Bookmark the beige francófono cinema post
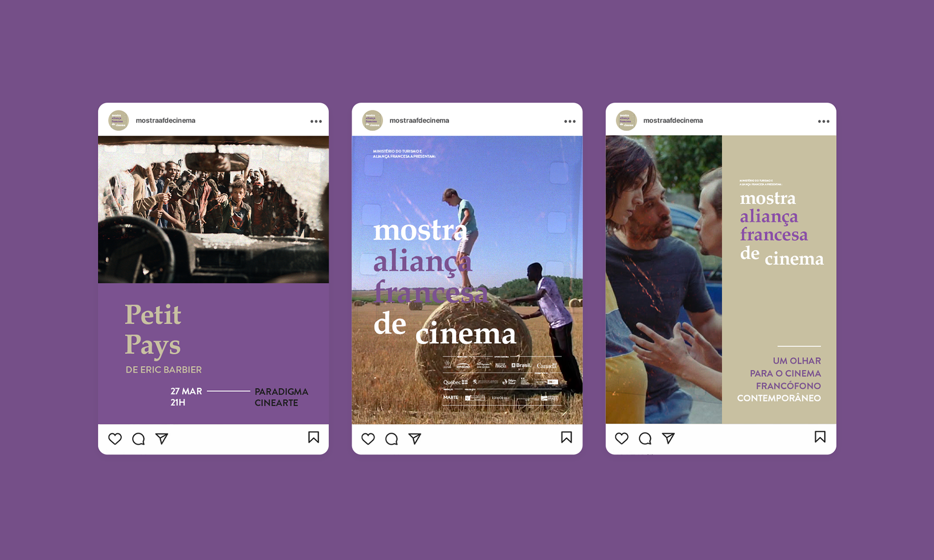The width and height of the screenshot is (934, 560). [x=820, y=437]
